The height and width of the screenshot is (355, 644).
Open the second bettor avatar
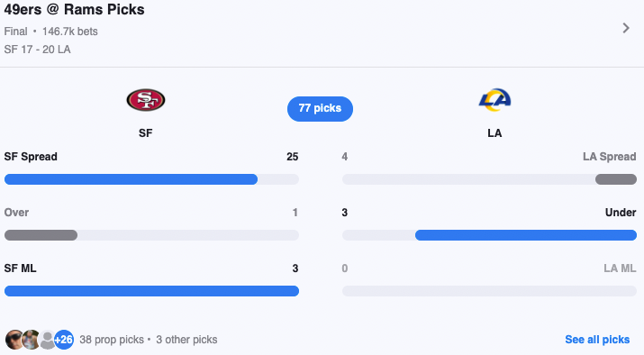(32, 340)
